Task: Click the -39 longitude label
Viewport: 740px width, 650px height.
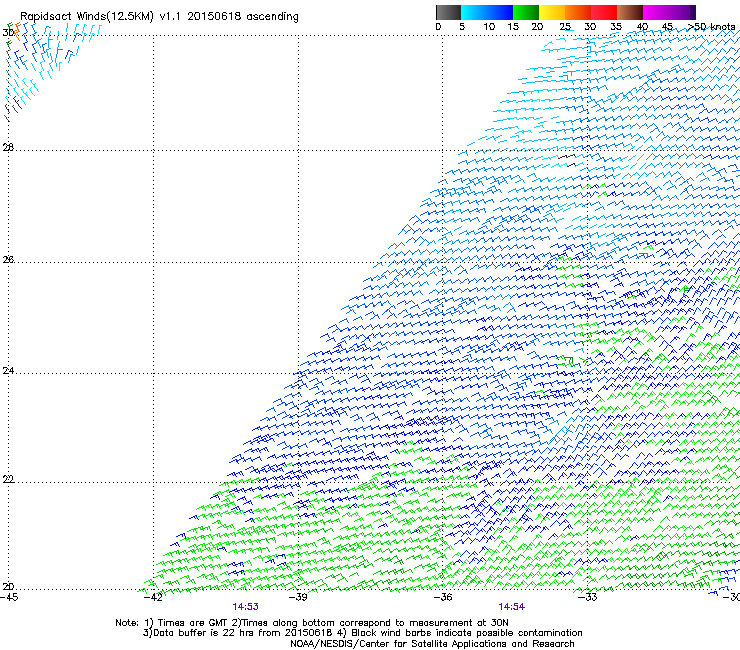Action: coord(298,597)
